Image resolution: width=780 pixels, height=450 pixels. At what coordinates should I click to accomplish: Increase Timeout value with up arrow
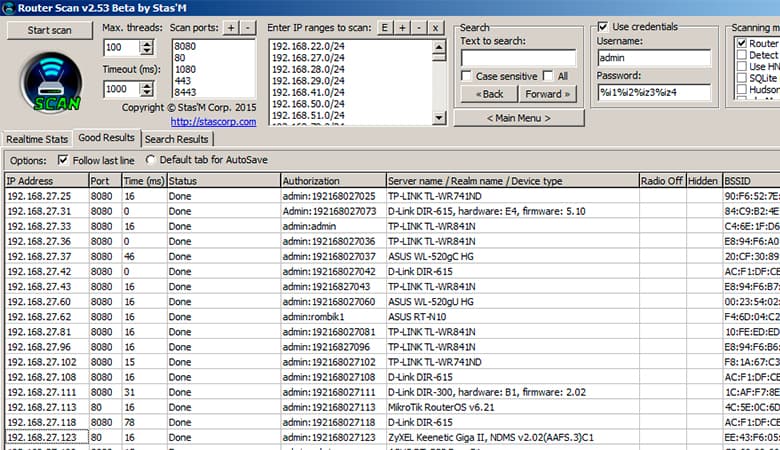(x=146, y=86)
